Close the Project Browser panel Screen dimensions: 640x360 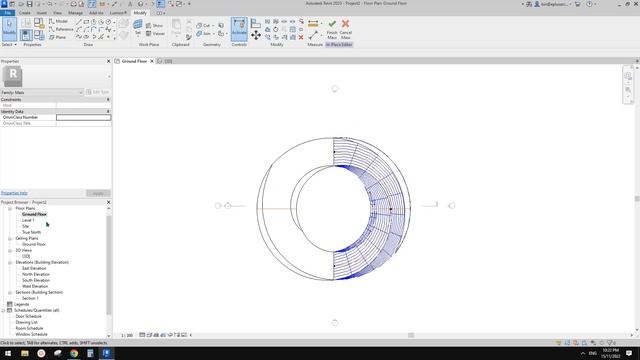[109, 202]
